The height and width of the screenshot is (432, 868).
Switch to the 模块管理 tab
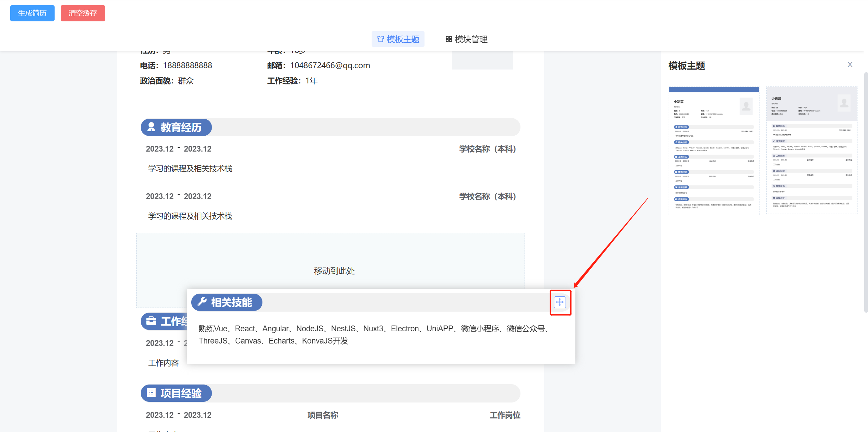(467, 39)
